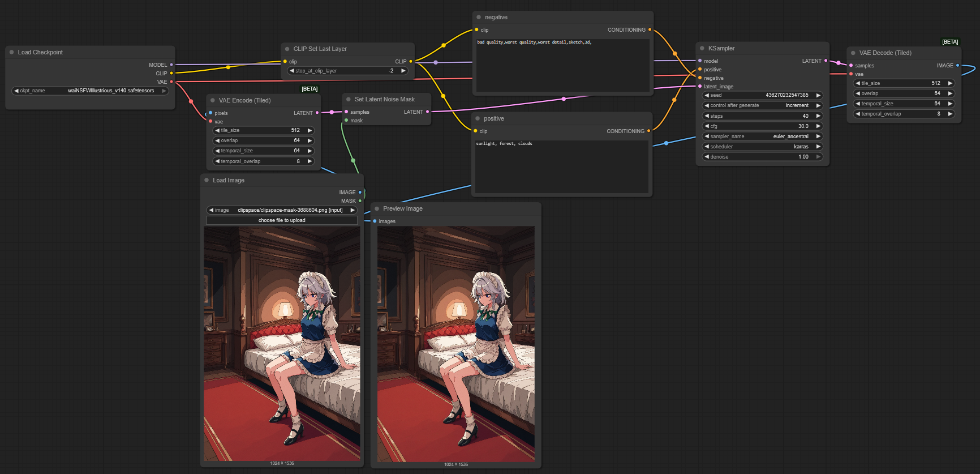Click the latent_image input port on KSampler
980x474 pixels.
coord(700,86)
